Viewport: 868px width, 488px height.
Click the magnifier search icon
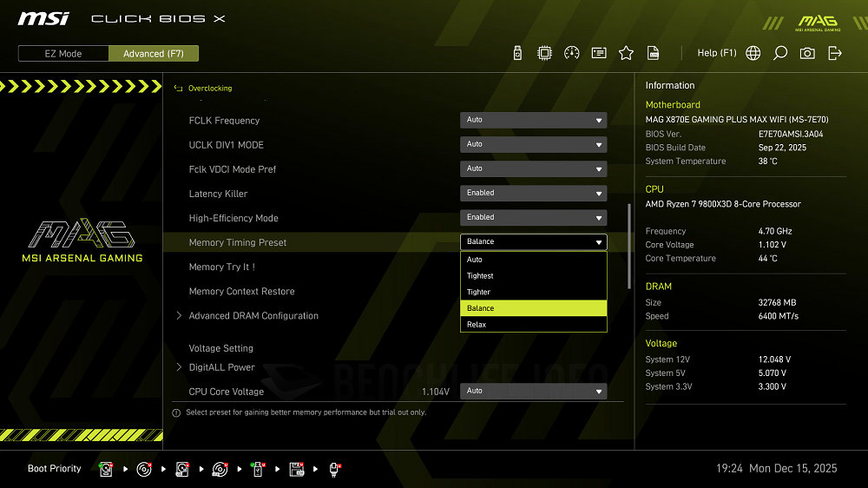[x=780, y=53]
